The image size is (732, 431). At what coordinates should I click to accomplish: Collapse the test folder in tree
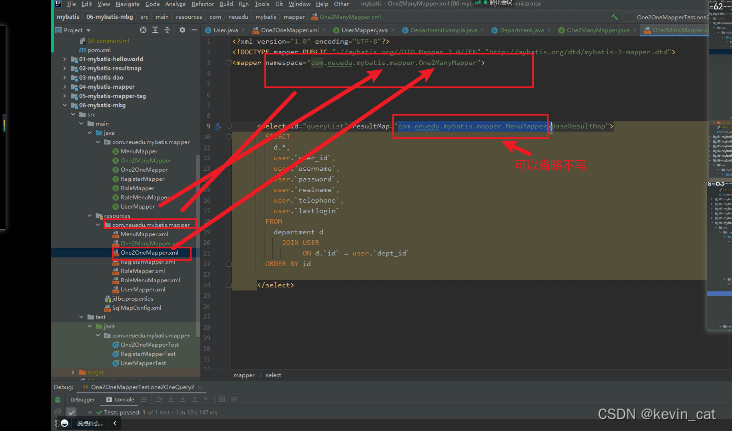click(81, 317)
